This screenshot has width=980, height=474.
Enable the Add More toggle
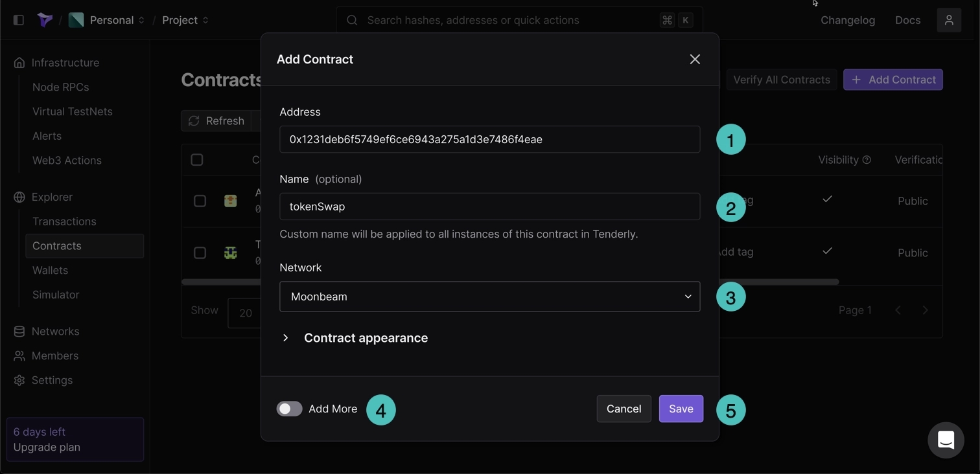pos(289,409)
